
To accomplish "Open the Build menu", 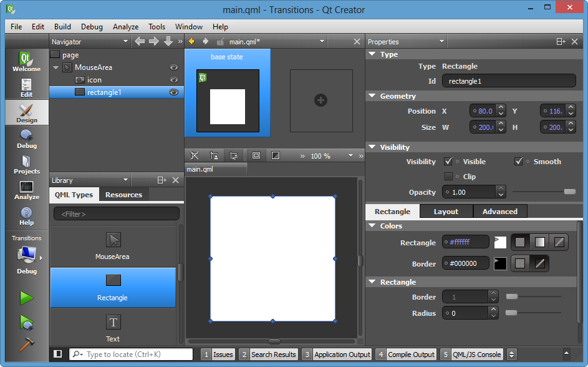I will (62, 27).
